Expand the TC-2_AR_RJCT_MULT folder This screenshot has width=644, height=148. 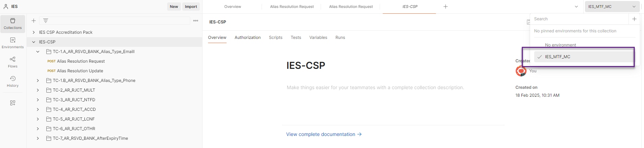(x=38, y=90)
